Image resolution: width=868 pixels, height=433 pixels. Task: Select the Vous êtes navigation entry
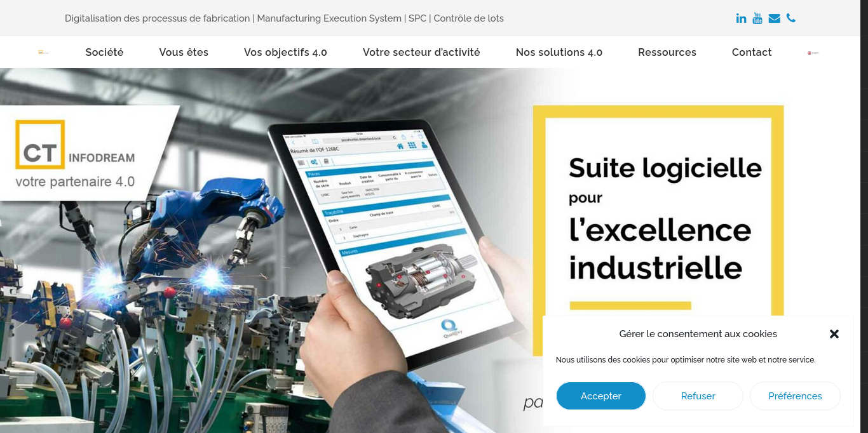point(184,52)
